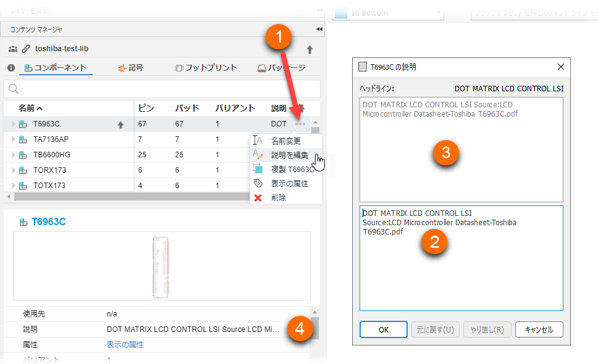The height and width of the screenshot is (364, 598).
Task: Click the tag icon for 表示の属性
Action: [258, 183]
